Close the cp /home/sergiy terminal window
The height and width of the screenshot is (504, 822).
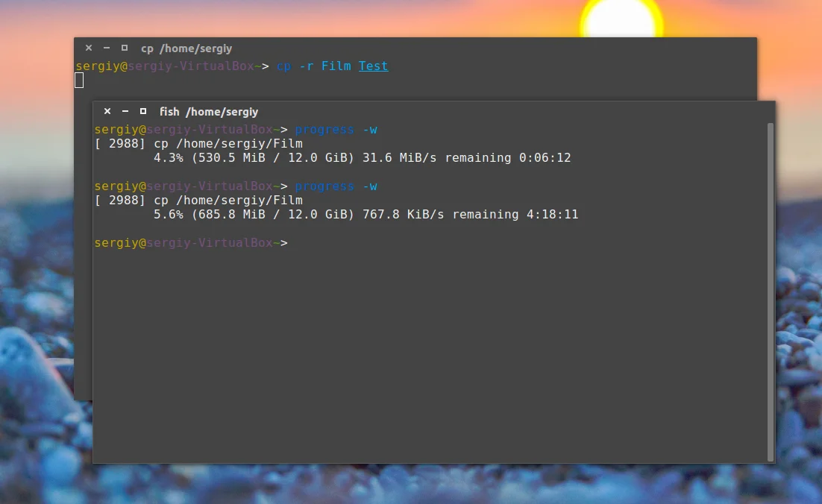(89, 48)
